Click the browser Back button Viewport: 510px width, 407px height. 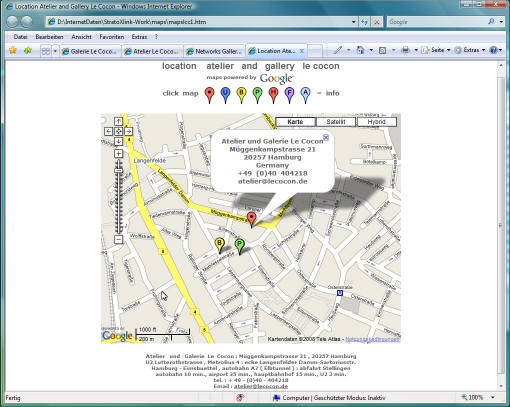click(12, 22)
